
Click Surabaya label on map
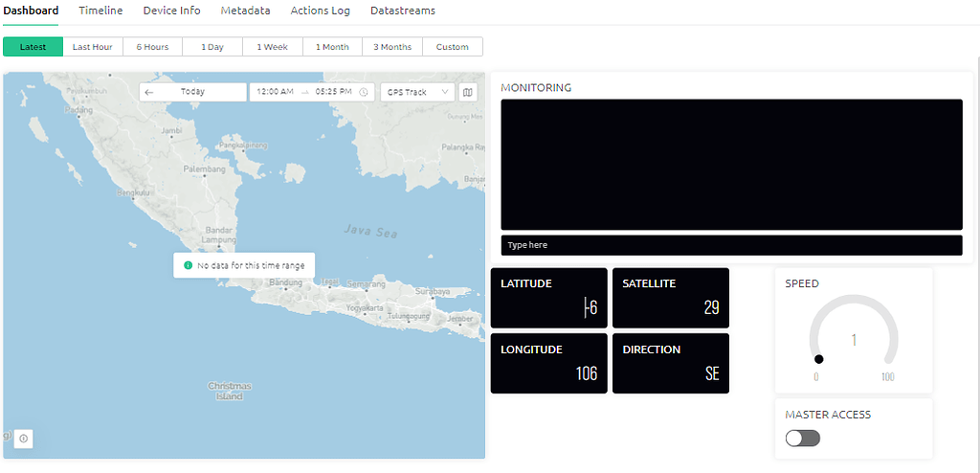pyautogui.click(x=434, y=292)
